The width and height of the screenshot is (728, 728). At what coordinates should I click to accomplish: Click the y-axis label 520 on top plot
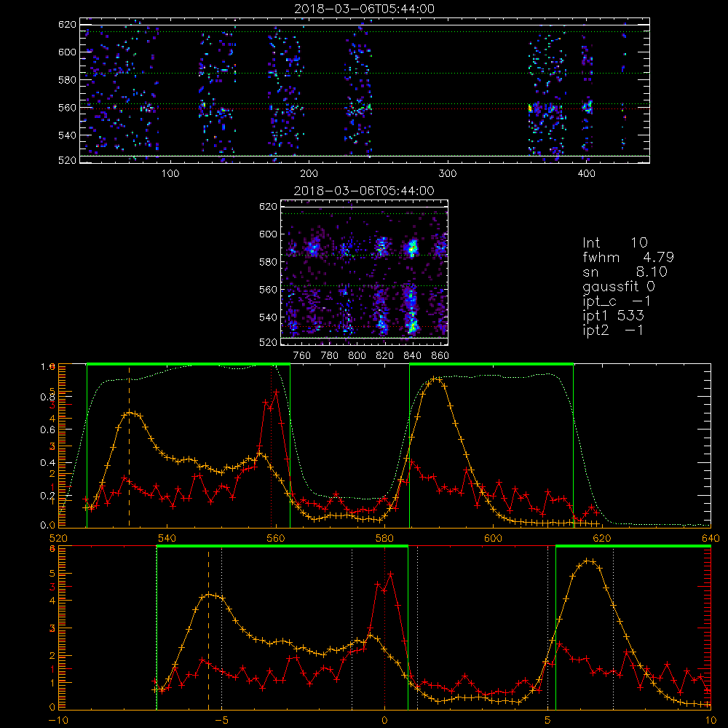point(67,160)
